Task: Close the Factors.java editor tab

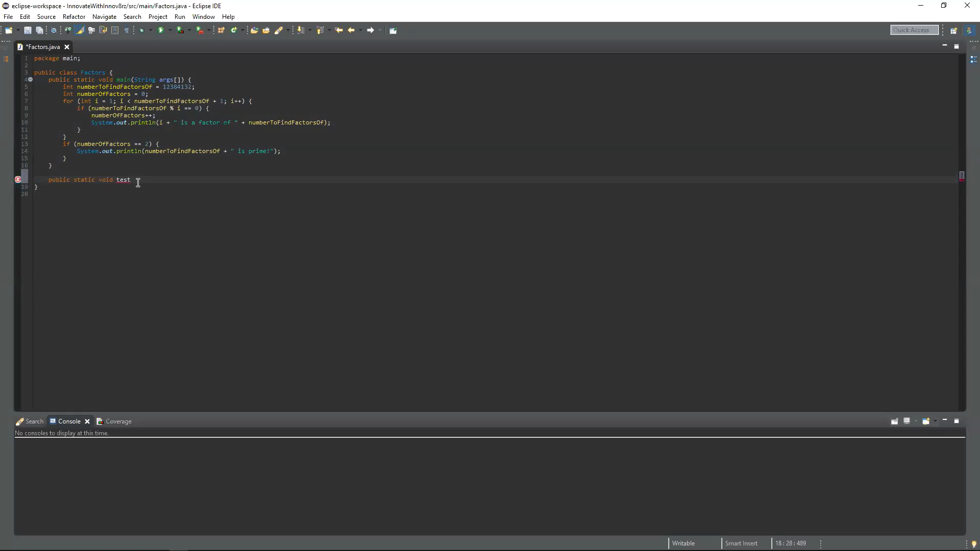Action: pyautogui.click(x=67, y=47)
